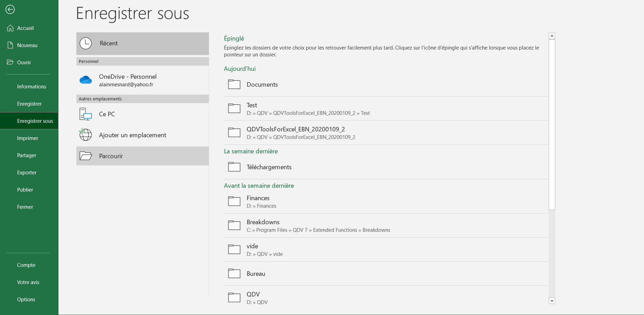Open Options at the bottom of sidebar
Viewport: 644px width, 315px height.
[x=26, y=300]
